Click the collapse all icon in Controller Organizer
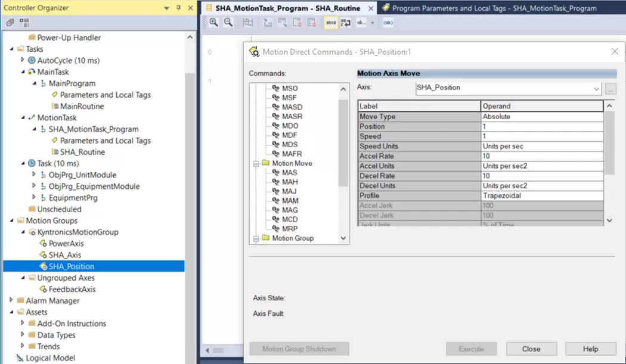Image resolution: width=626 pixels, height=364 pixels. [x=10, y=23]
